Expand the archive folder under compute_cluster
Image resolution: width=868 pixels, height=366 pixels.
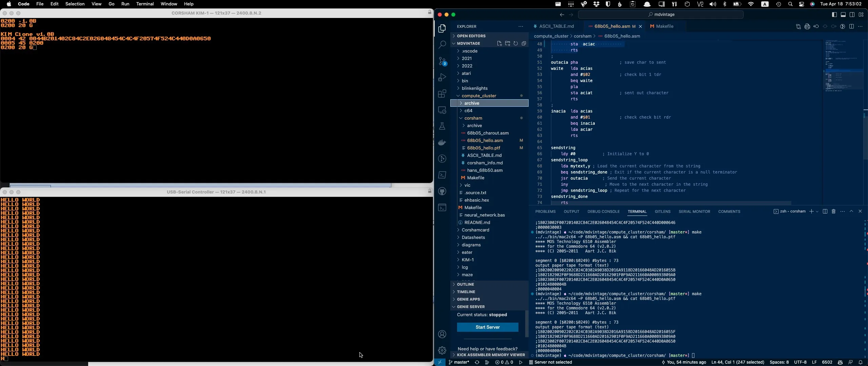pos(472,103)
